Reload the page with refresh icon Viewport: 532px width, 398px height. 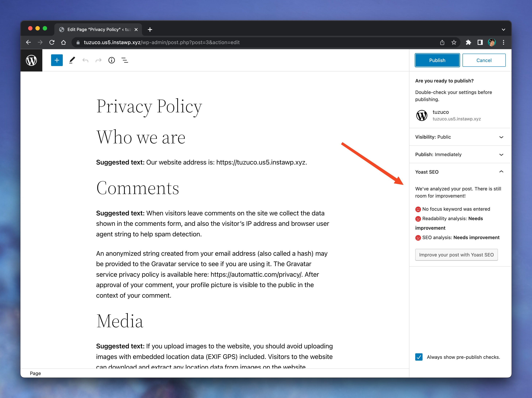pyautogui.click(x=52, y=42)
